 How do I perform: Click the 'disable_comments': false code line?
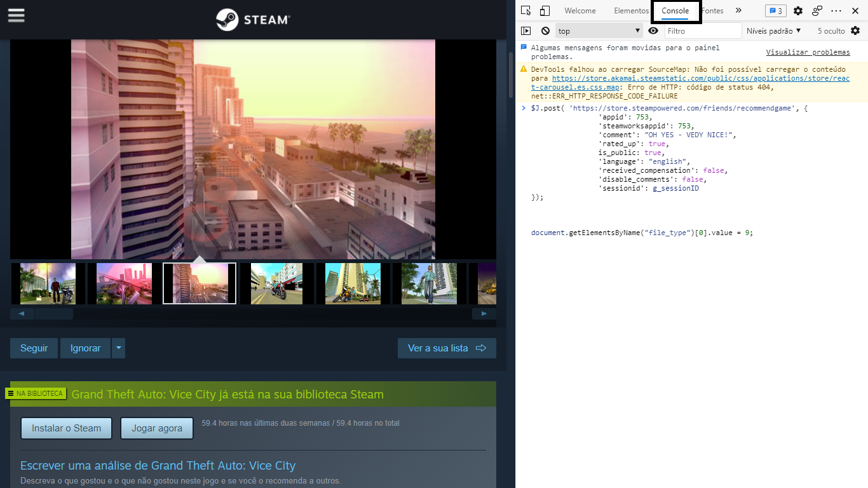[x=652, y=179]
